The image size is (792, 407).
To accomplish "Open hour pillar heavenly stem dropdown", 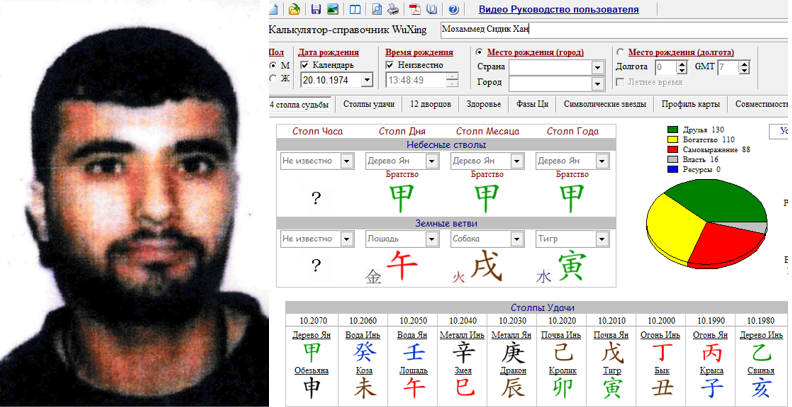I will click(x=346, y=161).
